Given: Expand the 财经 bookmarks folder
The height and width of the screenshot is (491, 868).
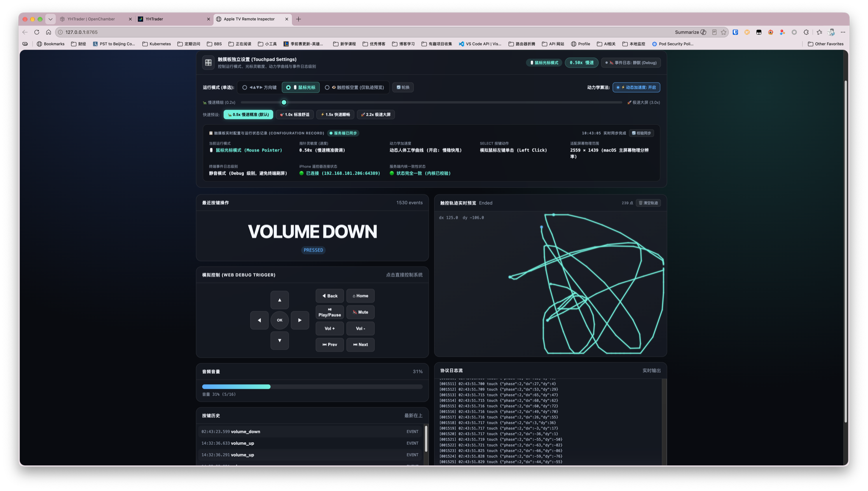Looking at the screenshot, I should [78, 44].
